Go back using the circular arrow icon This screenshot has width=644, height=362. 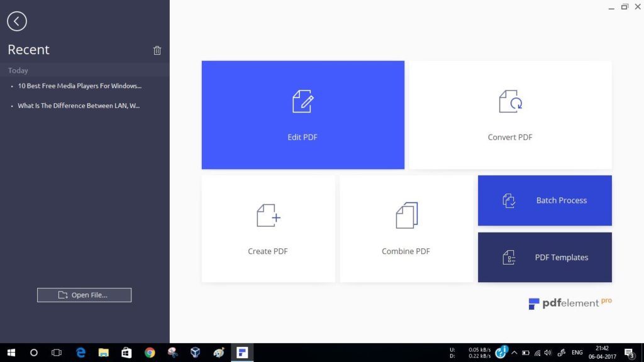[17, 21]
